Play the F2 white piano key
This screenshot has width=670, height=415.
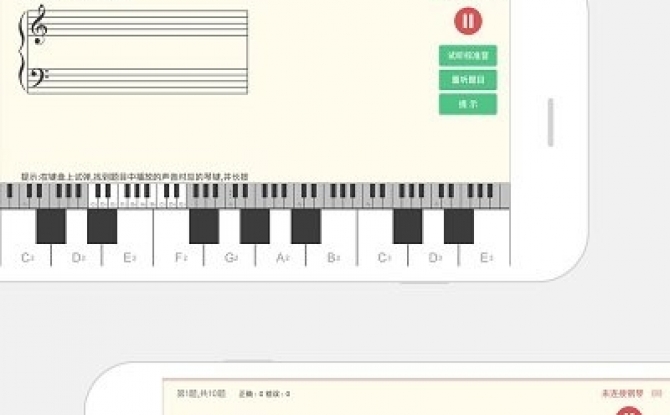coord(179,256)
